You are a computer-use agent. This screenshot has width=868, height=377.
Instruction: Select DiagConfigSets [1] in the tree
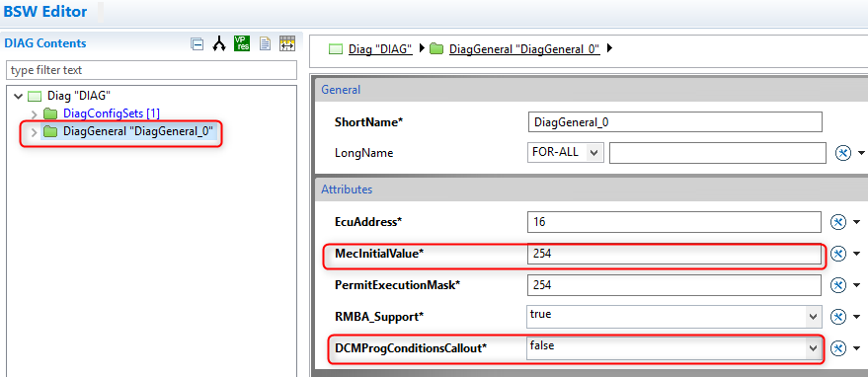tap(112, 114)
